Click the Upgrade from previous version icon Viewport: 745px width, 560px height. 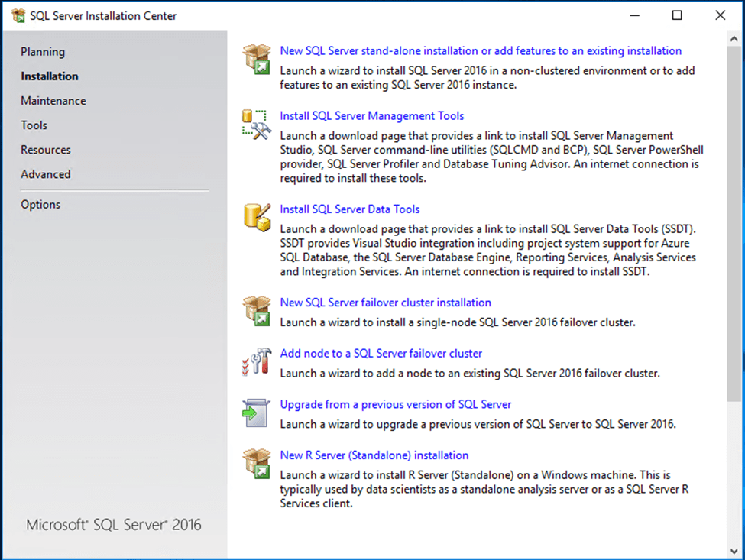pyautogui.click(x=256, y=413)
